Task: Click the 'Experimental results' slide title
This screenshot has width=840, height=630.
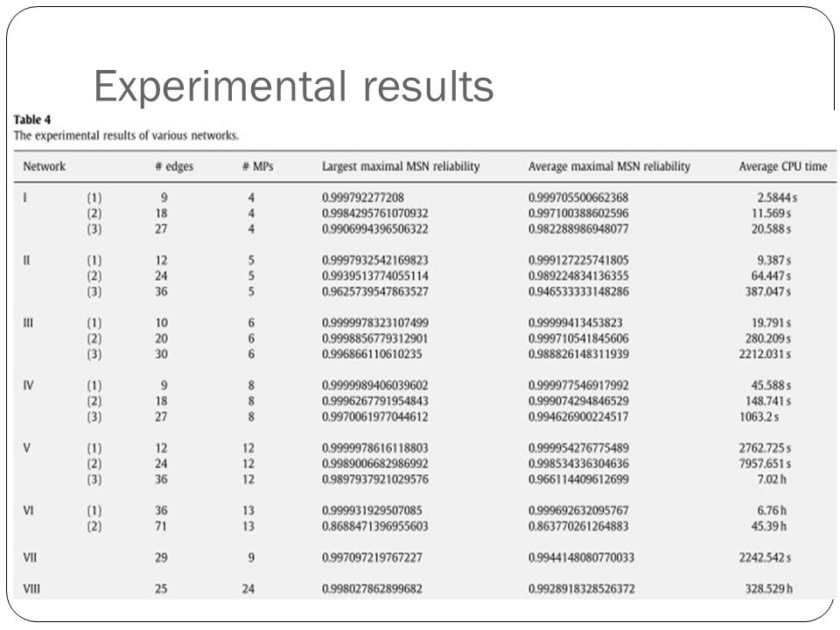Action: (x=294, y=86)
